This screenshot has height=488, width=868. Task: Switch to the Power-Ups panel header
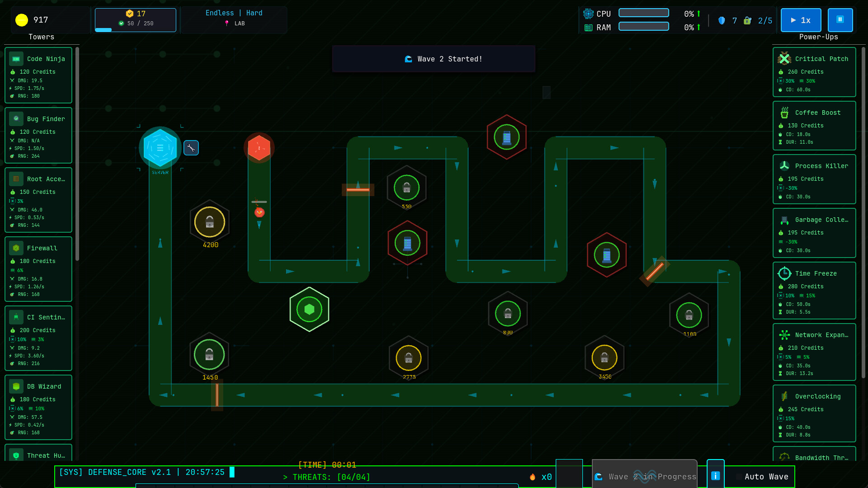818,37
